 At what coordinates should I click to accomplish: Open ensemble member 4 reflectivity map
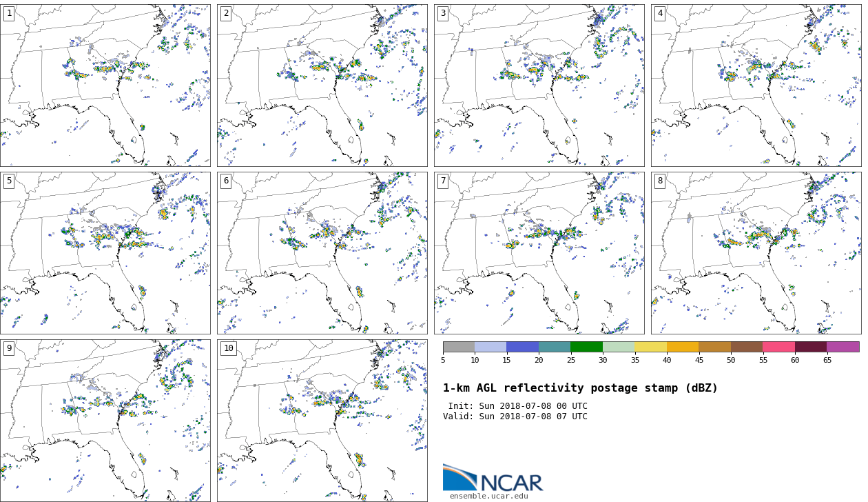(x=756, y=86)
